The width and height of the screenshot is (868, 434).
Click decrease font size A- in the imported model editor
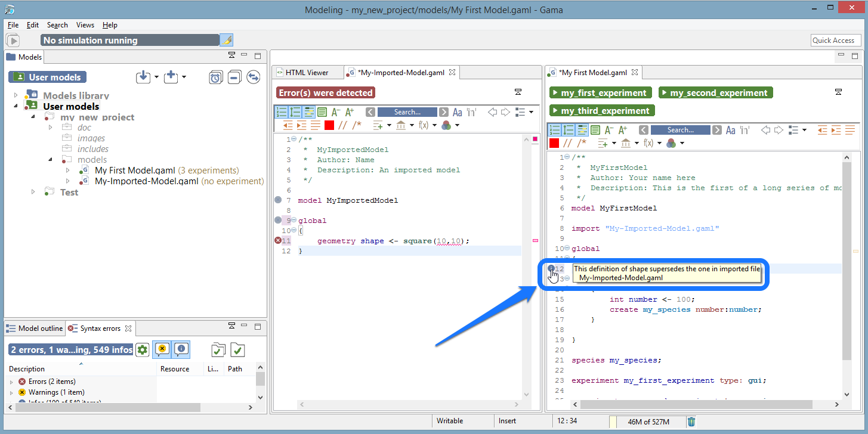click(336, 112)
